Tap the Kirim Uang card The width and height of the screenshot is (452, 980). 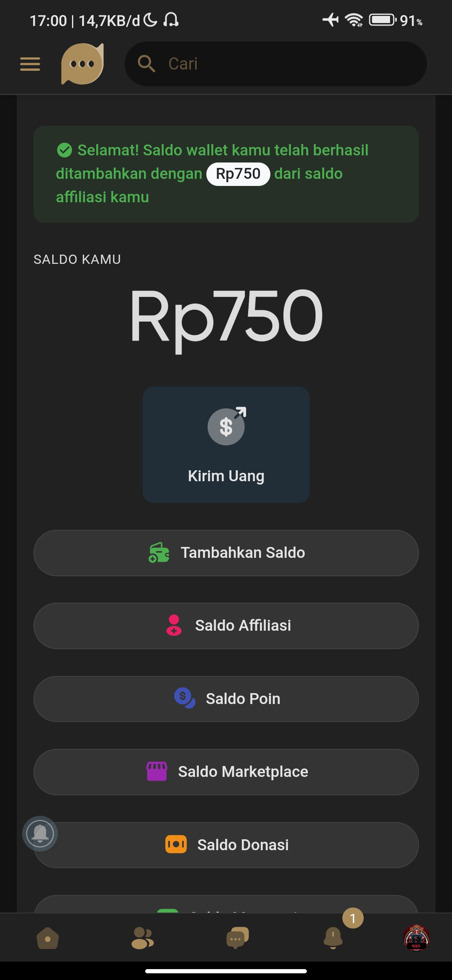(x=226, y=445)
